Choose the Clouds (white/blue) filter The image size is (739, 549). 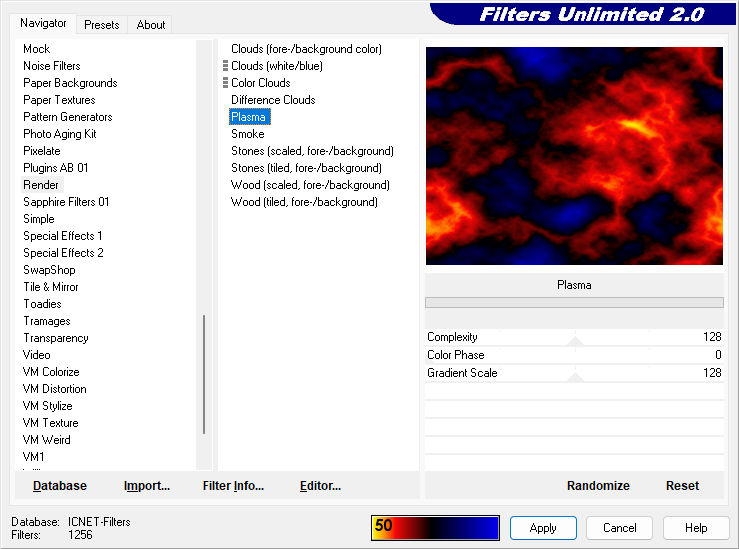(277, 66)
